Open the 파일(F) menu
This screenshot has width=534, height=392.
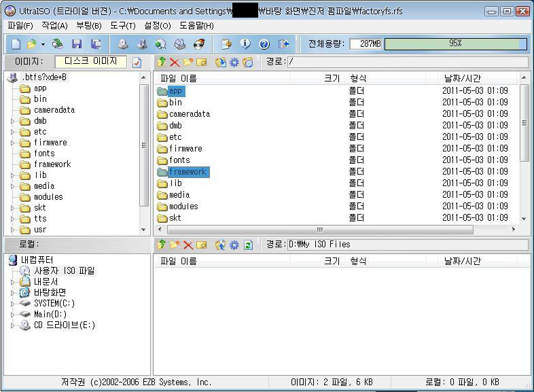point(20,26)
